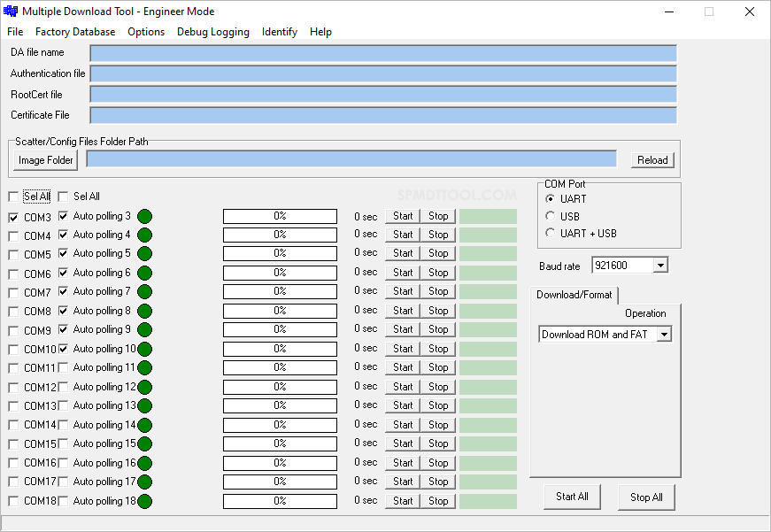This screenshot has width=771, height=532.
Task: Click the green status indicator for COM10
Action: pyautogui.click(x=144, y=349)
